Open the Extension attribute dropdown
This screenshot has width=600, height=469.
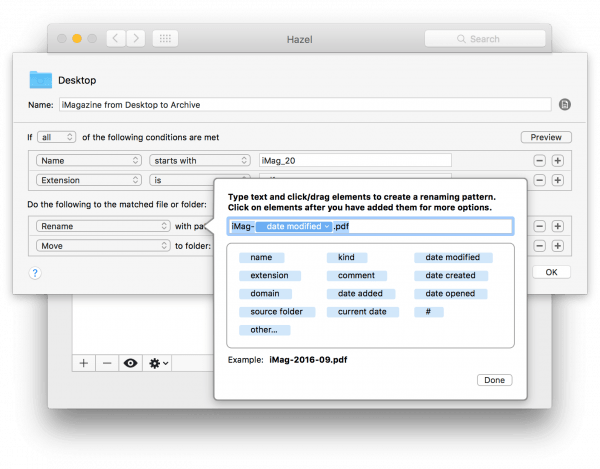[89, 180]
